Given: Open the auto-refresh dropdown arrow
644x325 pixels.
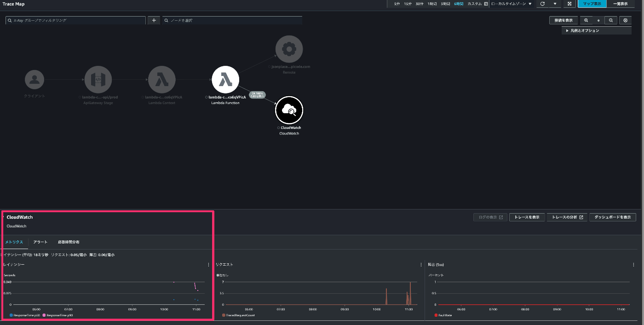Looking at the screenshot, I should pyautogui.click(x=555, y=4).
